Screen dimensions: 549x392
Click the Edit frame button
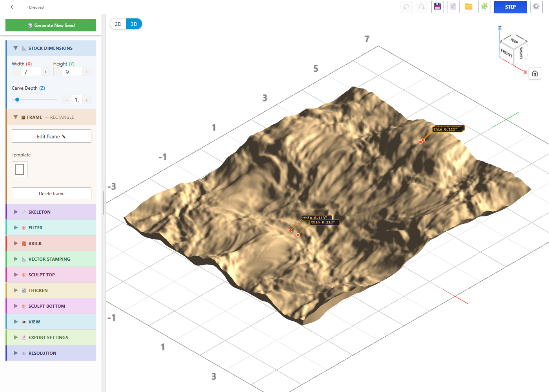click(x=51, y=136)
